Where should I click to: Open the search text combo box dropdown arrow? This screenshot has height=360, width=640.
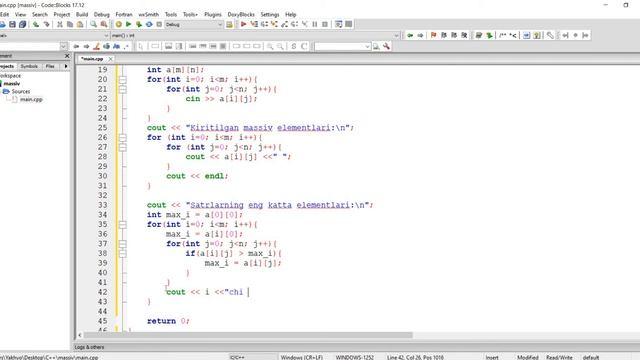coord(367,47)
